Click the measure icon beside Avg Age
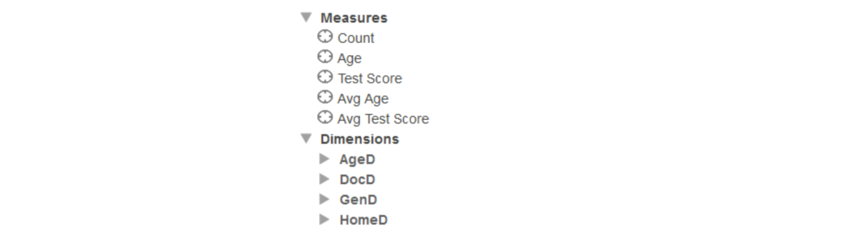Screen dimensions: 868x252 324,97
